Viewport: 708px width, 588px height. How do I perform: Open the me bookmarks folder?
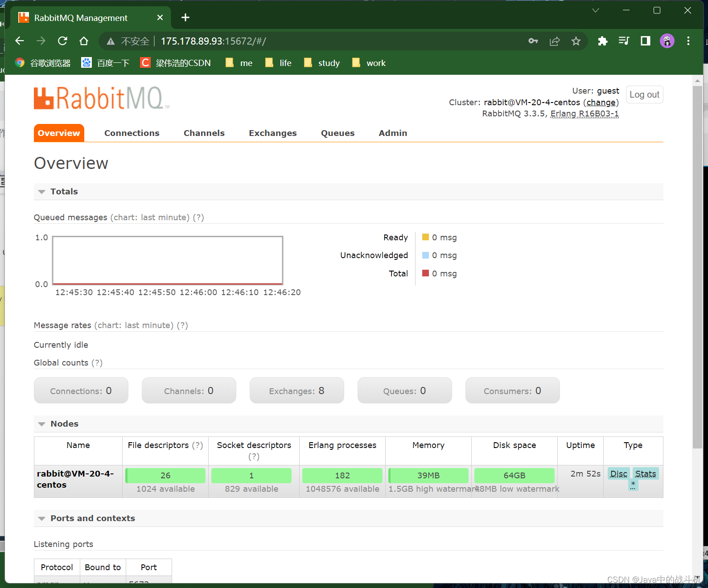pos(239,63)
